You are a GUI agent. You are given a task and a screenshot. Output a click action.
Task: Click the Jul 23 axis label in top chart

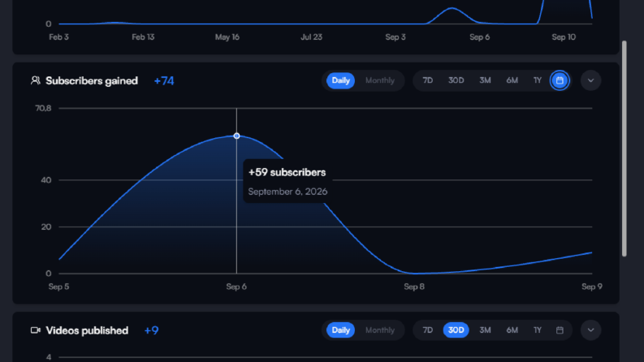pos(311,37)
